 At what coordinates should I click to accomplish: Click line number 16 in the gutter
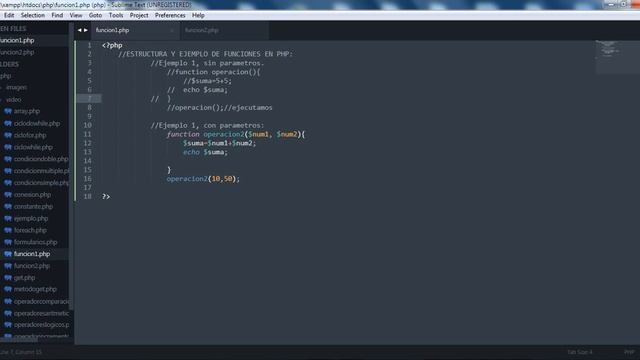87,179
